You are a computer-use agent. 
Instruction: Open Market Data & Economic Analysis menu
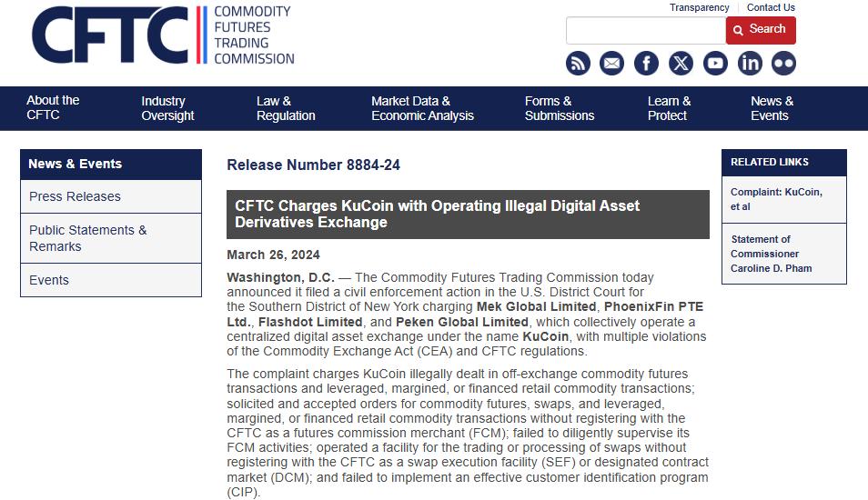pos(422,108)
